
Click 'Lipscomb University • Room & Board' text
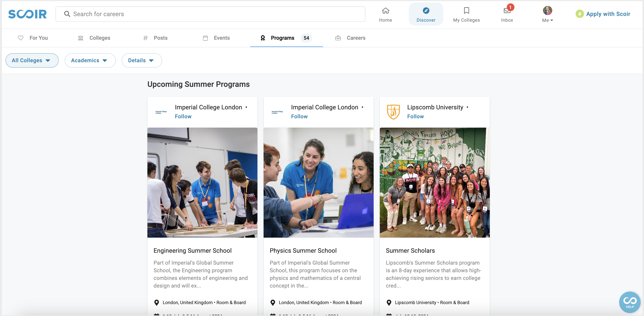coord(432,302)
